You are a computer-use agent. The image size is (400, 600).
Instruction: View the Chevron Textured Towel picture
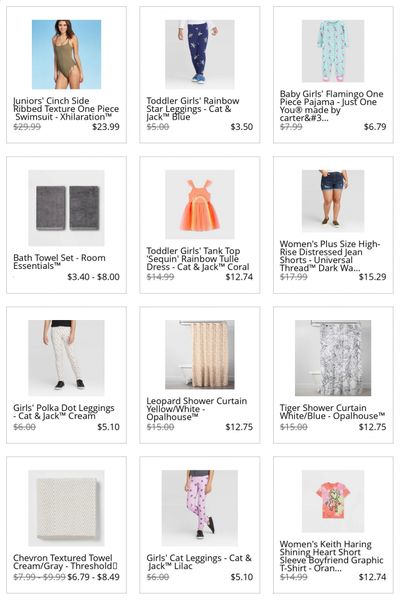(x=66, y=508)
